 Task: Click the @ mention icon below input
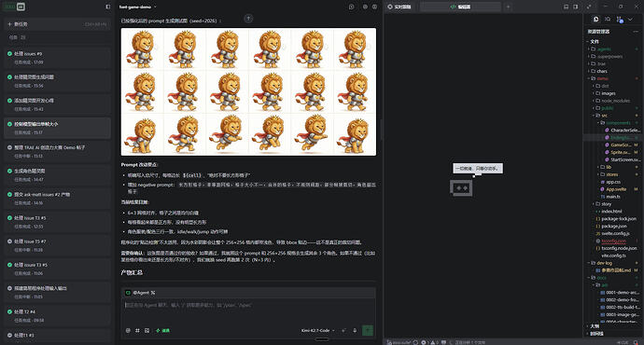coord(128,330)
